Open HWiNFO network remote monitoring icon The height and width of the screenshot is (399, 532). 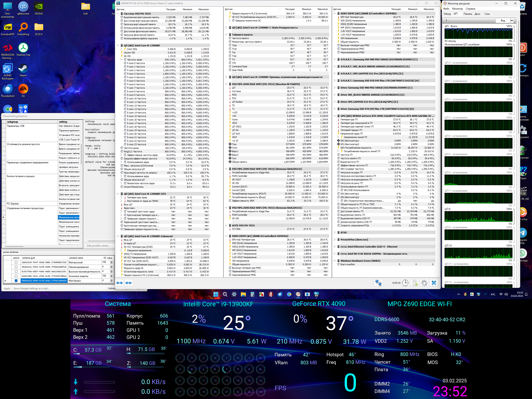[x=378, y=283]
